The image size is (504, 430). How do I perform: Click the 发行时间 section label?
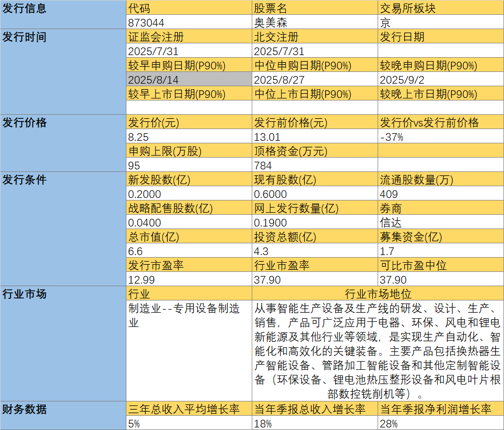click(x=63, y=72)
